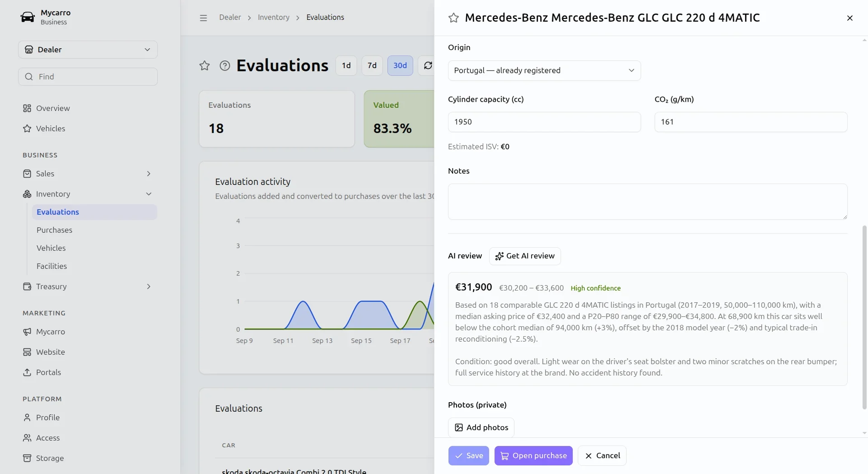The height and width of the screenshot is (474, 868).
Task: Click into the Notes text area
Action: click(648, 202)
